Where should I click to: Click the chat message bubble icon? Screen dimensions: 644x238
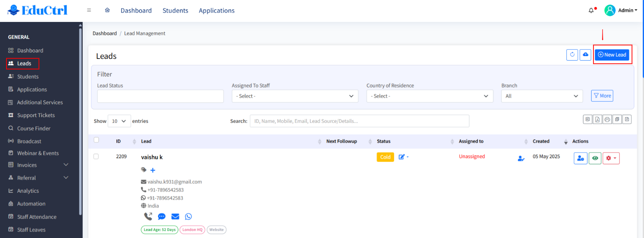162,216
